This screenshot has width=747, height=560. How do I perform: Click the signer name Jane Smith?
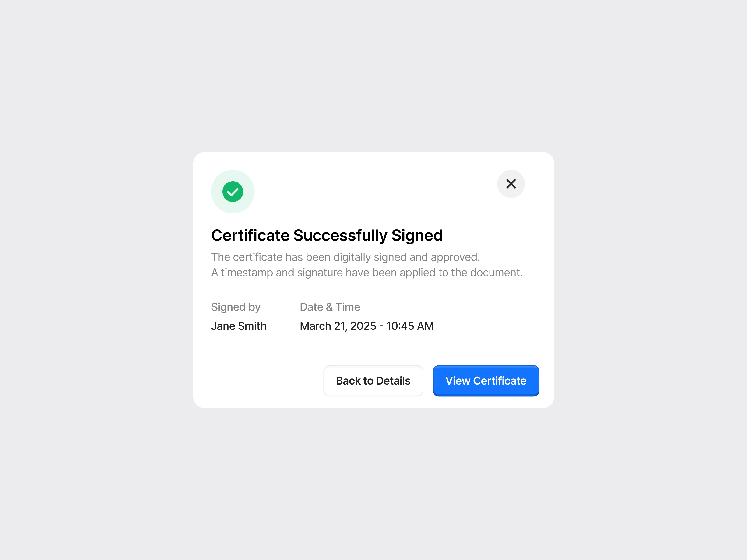coord(239,326)
